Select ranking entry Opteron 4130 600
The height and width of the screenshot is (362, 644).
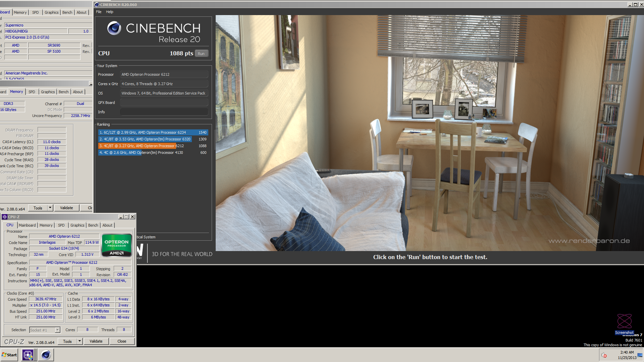point(153,153)
